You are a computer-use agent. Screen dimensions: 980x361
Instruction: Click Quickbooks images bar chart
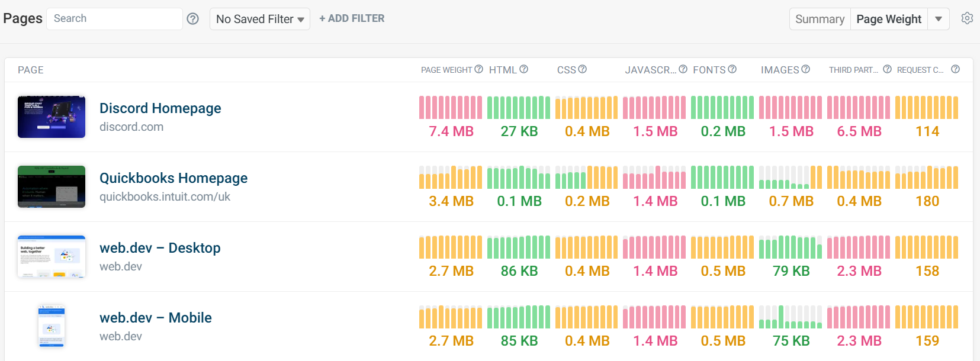[x=791, y=178]
